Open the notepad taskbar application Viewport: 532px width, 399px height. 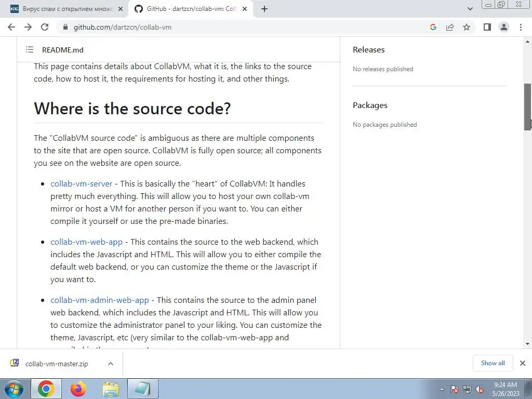[x=143, y=389]
